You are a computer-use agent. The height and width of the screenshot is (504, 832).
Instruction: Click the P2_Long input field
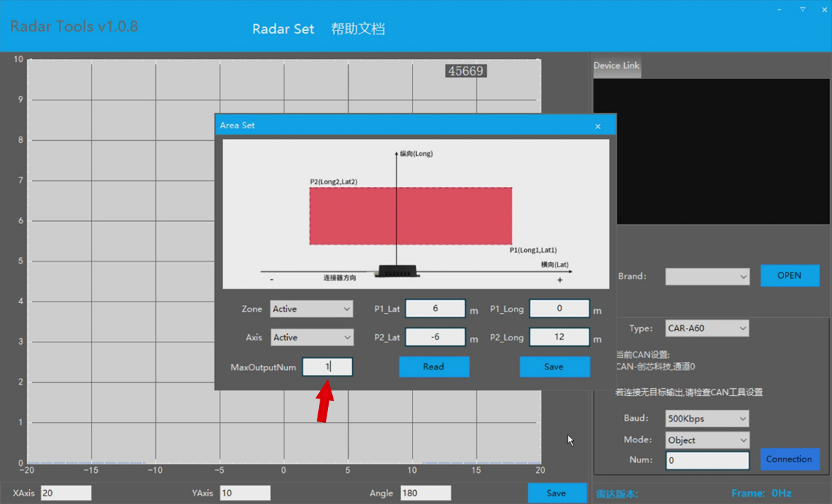559,338
